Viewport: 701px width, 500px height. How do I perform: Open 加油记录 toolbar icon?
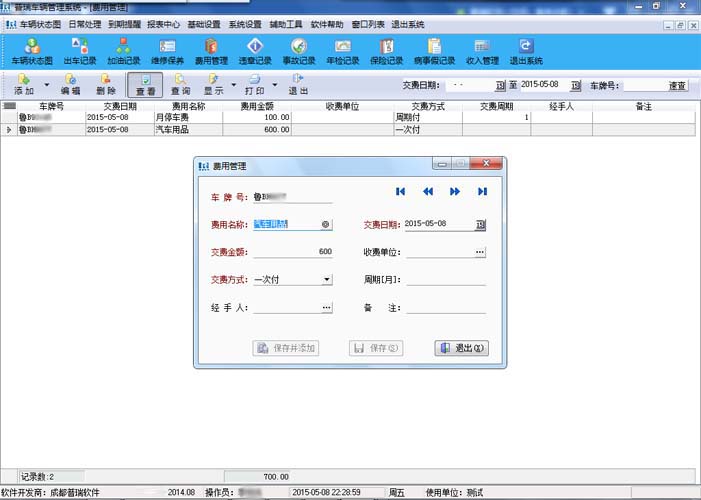(124, 51)
